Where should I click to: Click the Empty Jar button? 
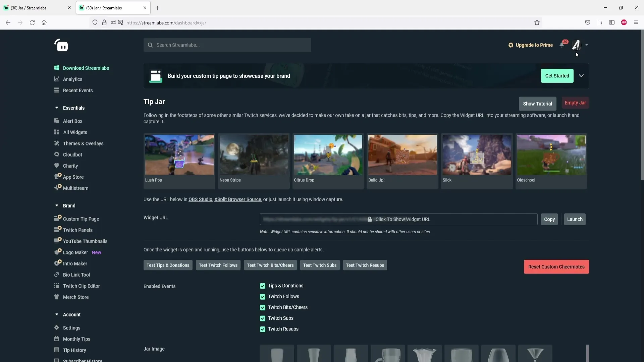[575, 103]
